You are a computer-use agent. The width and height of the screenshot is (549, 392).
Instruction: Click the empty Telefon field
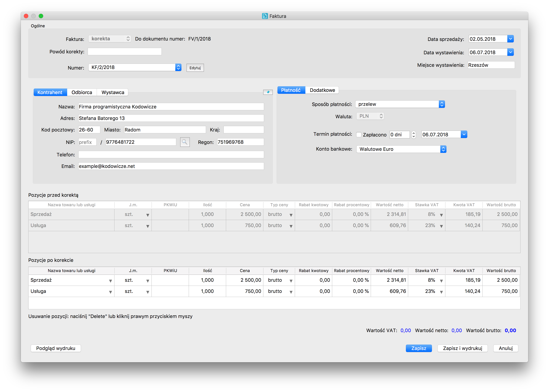(x=171, y=155)
